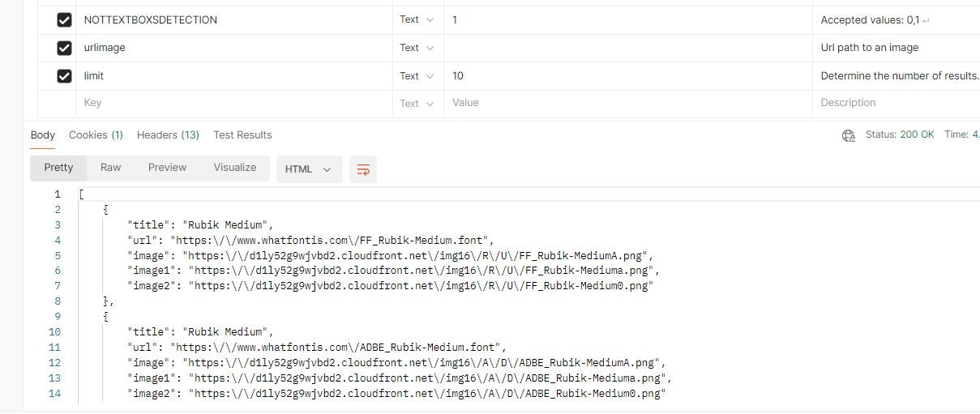Click the empty Value input field
This screenshot has width=980, height=414.
(628, 103)
